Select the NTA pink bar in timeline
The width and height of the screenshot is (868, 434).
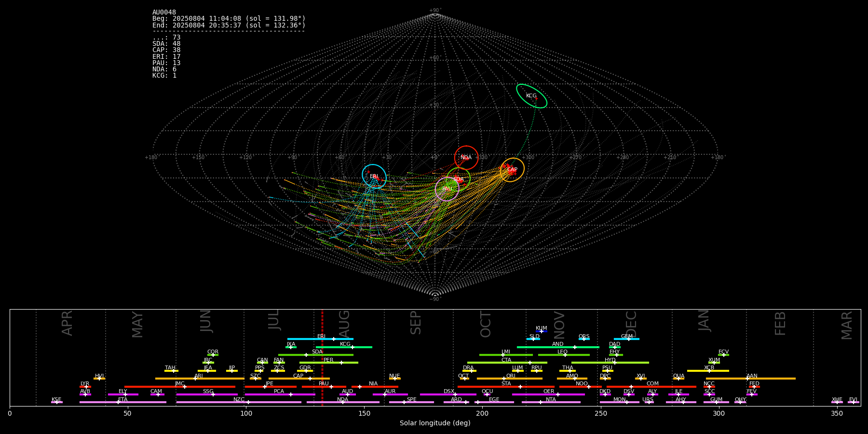(551, 402)
